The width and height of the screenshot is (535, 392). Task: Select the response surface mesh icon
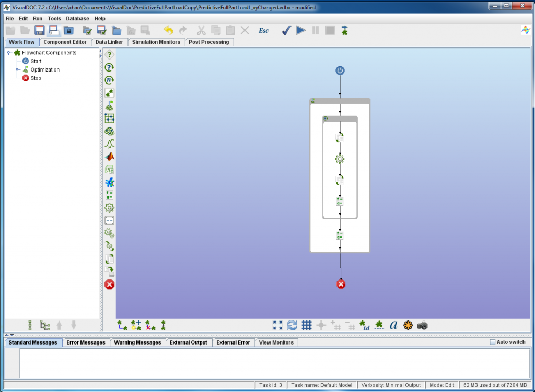tap(110, 131)
